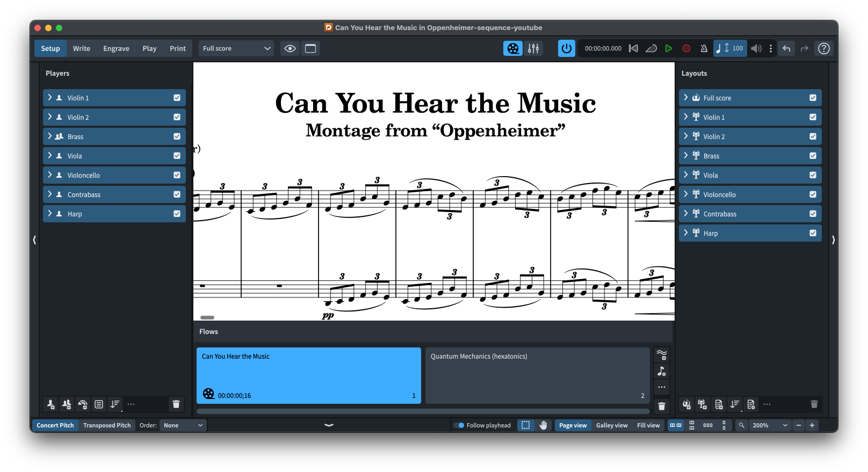Uncheck Viola player checkbox
This screenshot has width=868, height=472.
(x=177, y=156)
